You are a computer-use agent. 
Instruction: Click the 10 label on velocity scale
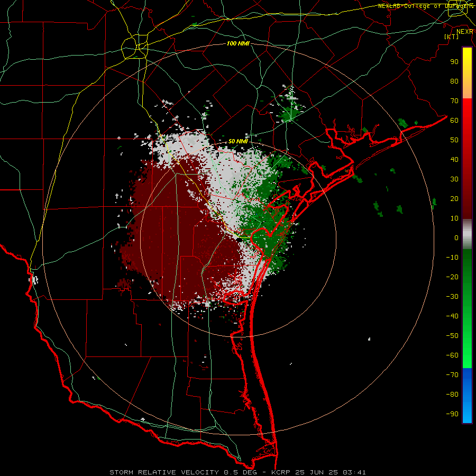click(x=454, y=218)
